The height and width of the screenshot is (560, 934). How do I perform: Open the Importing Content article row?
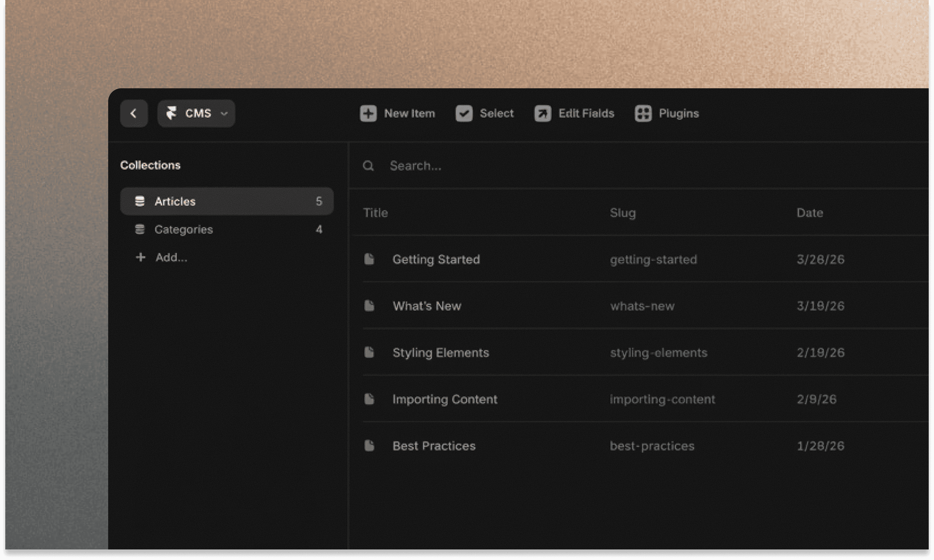445,399
